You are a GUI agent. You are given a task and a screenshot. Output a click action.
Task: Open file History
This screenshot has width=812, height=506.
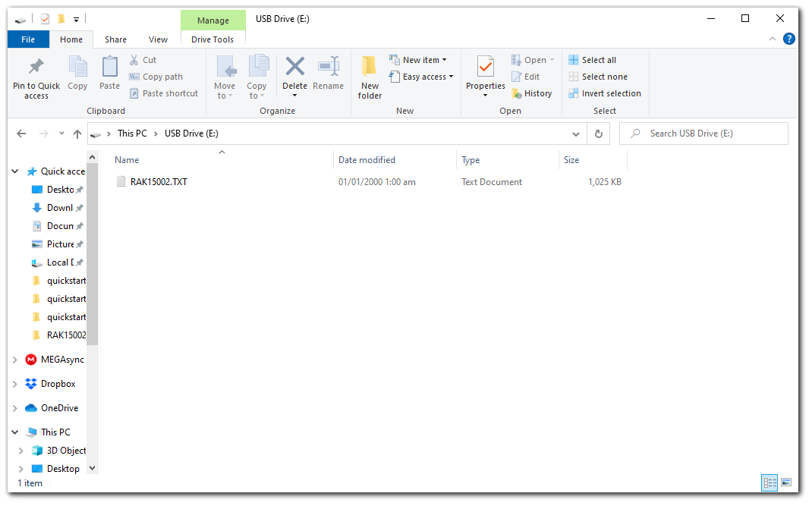pos(532,93)
